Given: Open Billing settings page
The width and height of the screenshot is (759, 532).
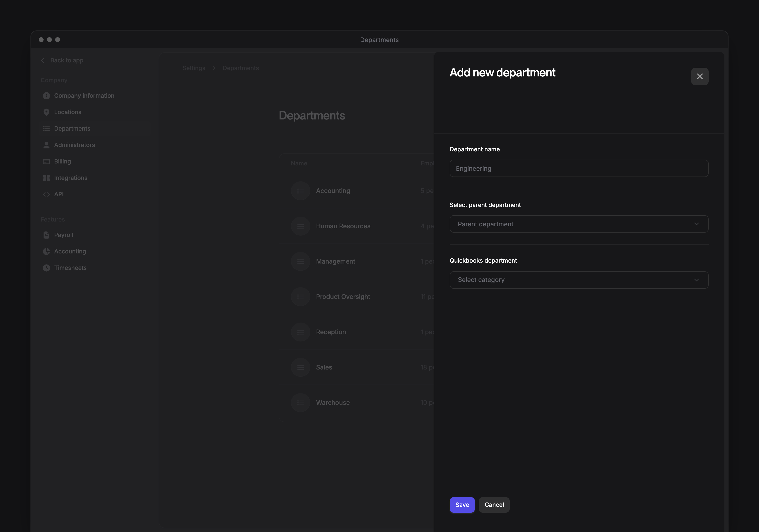Looking at the screenshot, I should [62, 162].
